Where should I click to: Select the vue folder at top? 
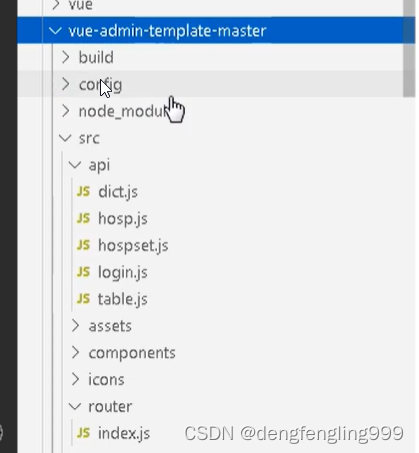[80, 5]
